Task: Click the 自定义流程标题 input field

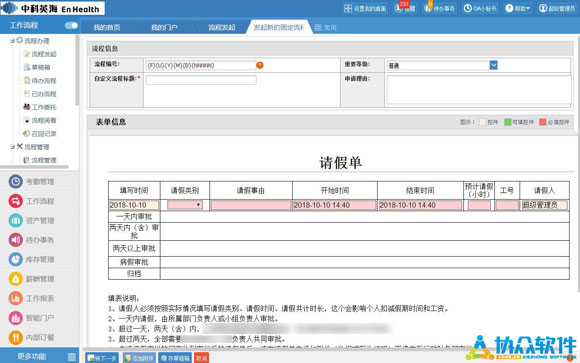Action: (x=201, y=80)
